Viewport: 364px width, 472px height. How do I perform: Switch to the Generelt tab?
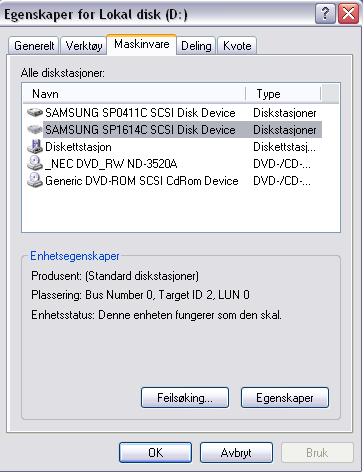(x=34, y=45)
